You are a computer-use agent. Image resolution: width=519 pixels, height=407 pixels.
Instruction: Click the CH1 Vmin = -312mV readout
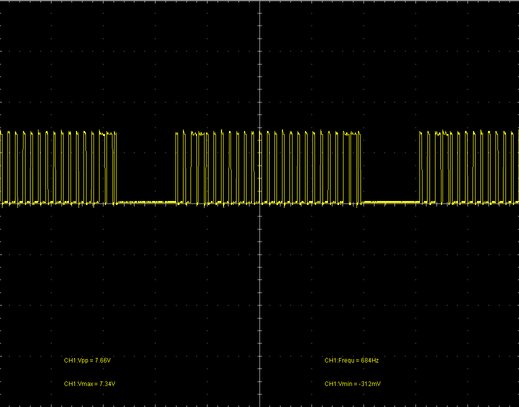352,384
